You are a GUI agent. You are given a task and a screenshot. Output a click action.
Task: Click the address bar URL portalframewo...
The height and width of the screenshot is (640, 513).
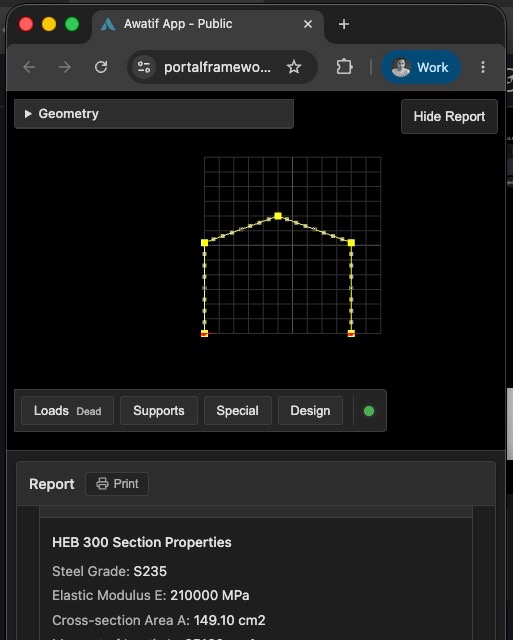coord(217,67)
